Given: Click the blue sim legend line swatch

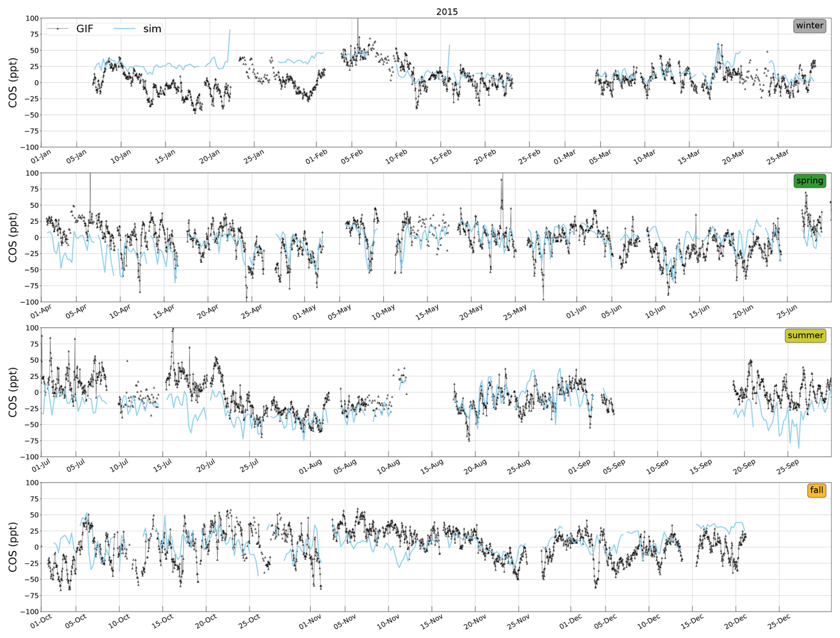Looking at the screenshot, I should 124,29.
